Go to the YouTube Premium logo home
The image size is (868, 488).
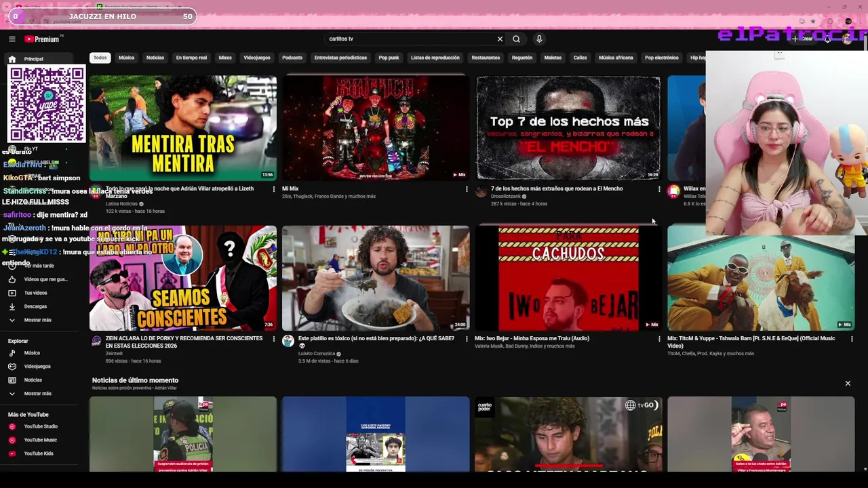(42, 39)
